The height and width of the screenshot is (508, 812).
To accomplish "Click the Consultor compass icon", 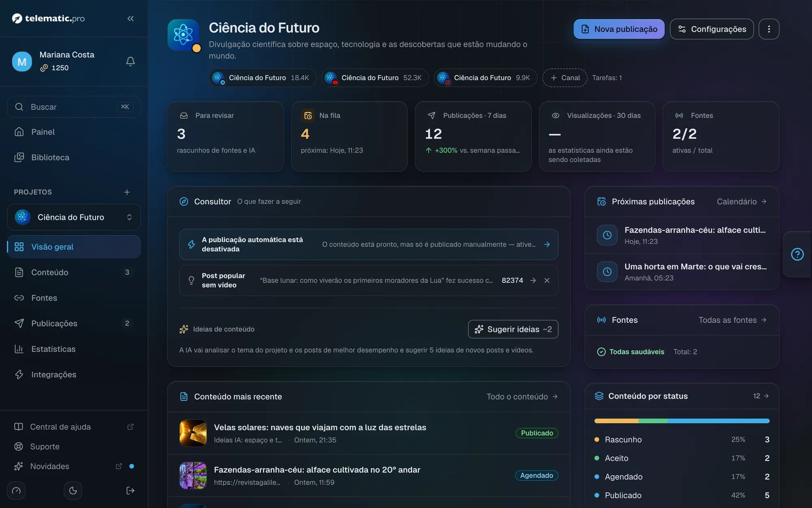I will pos(184,202).
